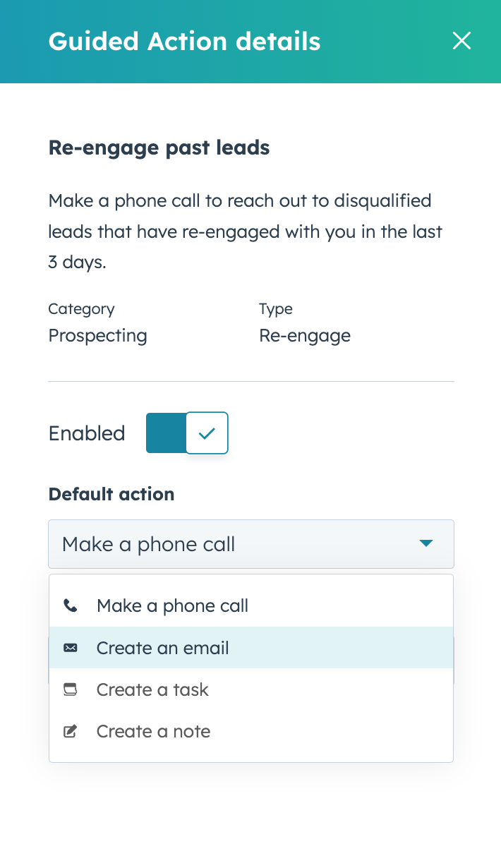Viewport: 501px width, 868px height.
Task: Pick Make a phone call from the options
Action: (x=172, y=605)
